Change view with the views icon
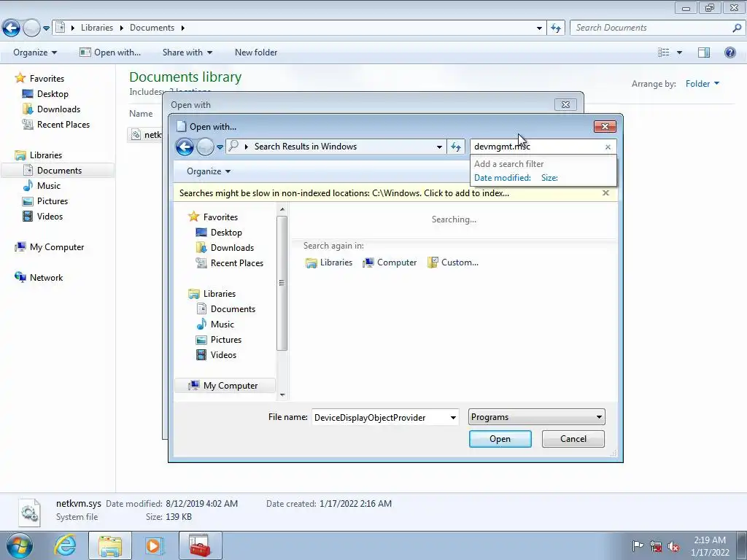The height and width of the screenshot is (560, 747). (x=664, y=52)
